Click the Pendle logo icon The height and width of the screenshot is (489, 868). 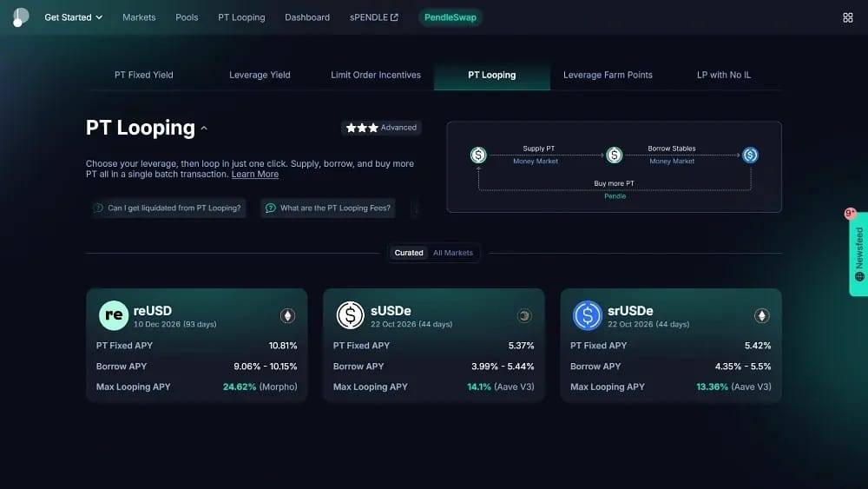pos(21,17)
